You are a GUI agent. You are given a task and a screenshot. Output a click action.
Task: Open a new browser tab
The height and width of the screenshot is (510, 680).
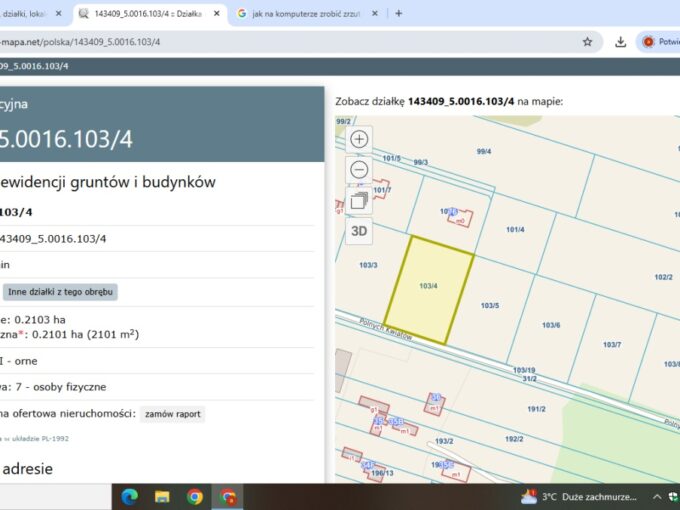399,13
